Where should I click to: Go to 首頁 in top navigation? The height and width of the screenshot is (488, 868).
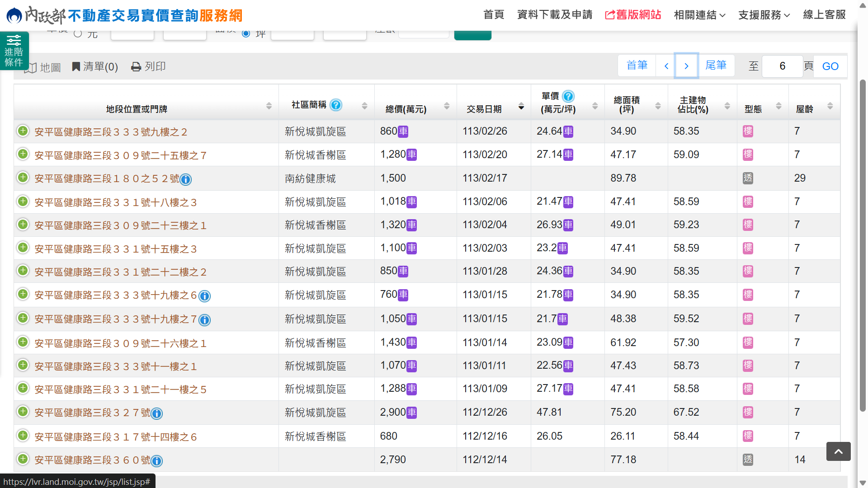click(493, 15)
